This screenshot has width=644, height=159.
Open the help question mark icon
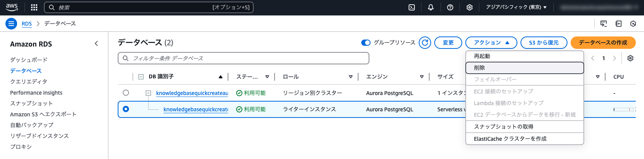tap(450, 7)
